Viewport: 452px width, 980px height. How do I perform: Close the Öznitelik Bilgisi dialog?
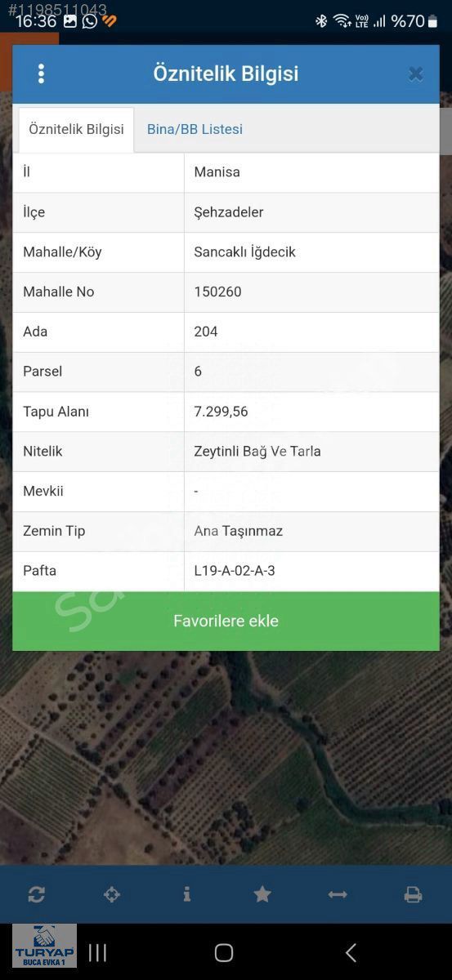[x=415, y=74]
